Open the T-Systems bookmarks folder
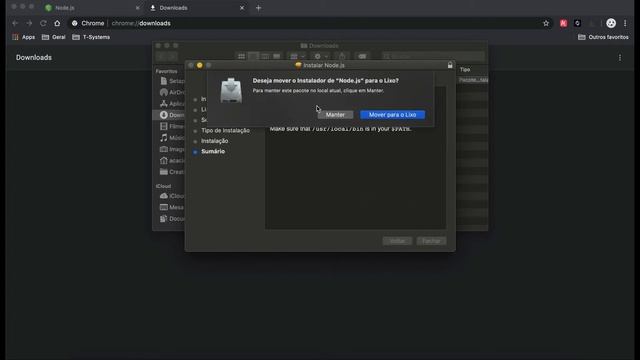The height and width of the screenshot is (360, 640). [x=91, y=37]
